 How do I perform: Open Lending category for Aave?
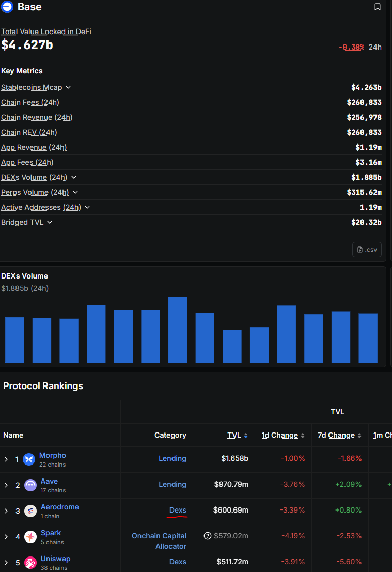pyautogui.click(x=173, y=485)
